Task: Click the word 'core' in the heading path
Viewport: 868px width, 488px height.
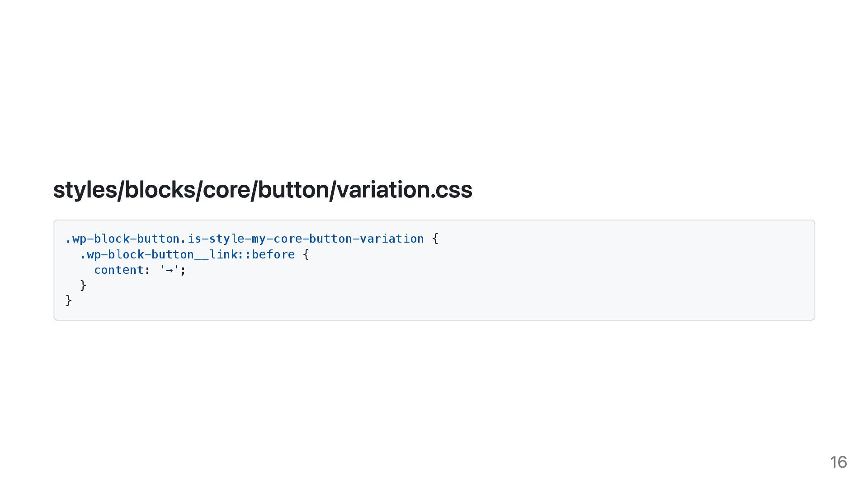Action: pyautogui.click(x=226, y=189)
